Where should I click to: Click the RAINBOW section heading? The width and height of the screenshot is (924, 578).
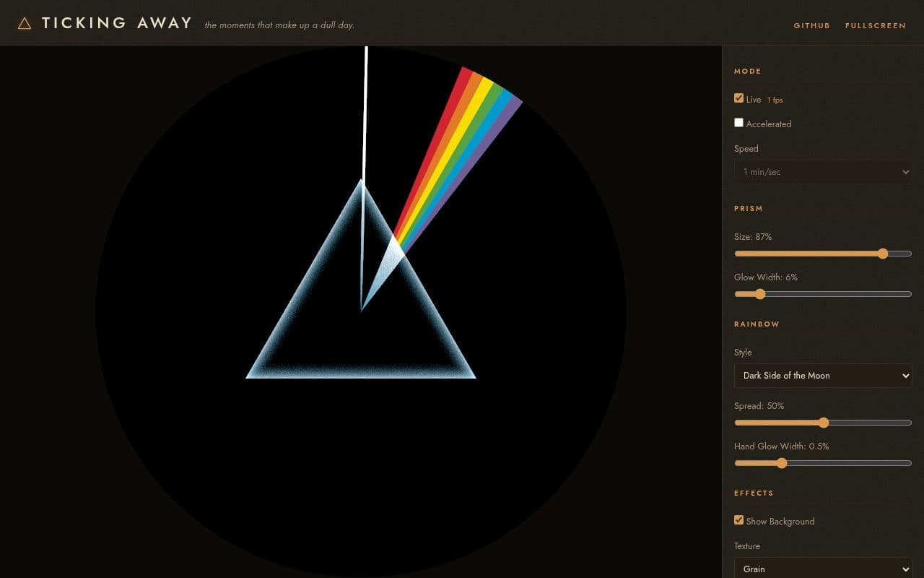tap(757, 324)
